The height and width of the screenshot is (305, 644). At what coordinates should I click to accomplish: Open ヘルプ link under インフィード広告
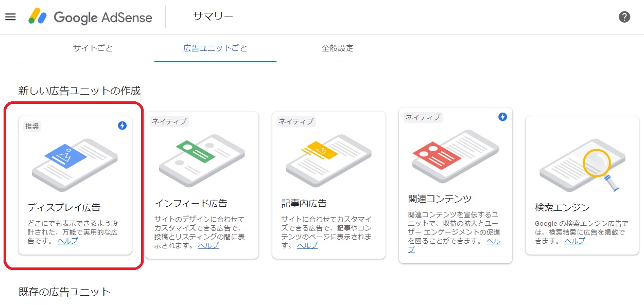(208, 245)
